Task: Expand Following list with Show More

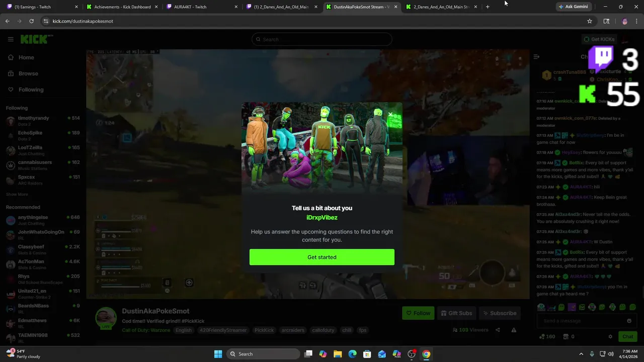Action: click(x=17, y=194)
